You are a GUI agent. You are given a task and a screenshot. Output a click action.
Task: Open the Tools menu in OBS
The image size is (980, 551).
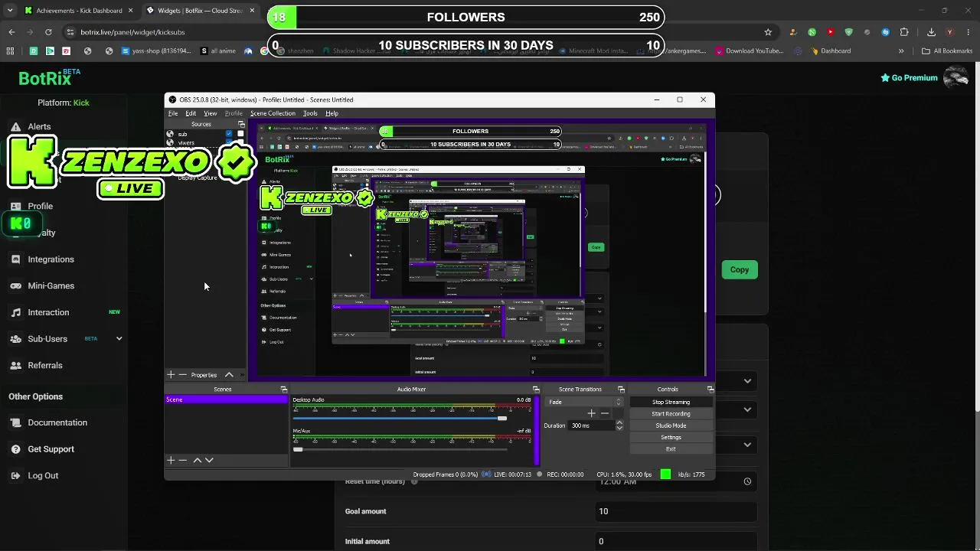(x=310, y=113)
